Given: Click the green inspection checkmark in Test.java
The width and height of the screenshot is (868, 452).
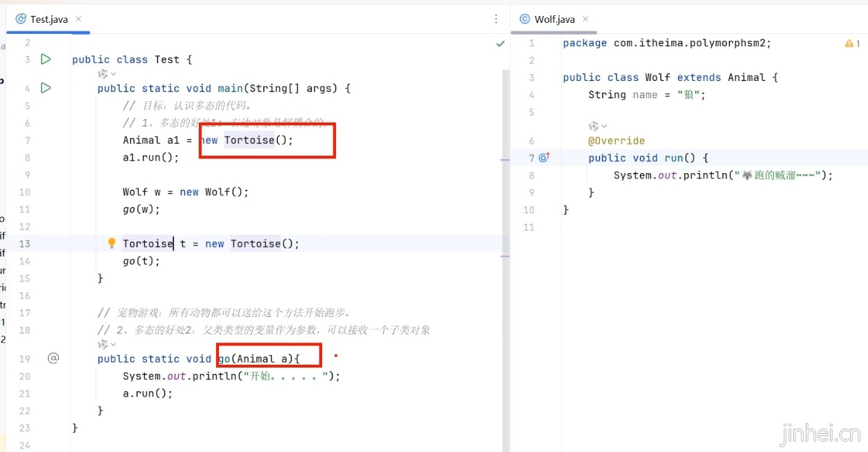Looking at the screenshot, I should point(500,44).
